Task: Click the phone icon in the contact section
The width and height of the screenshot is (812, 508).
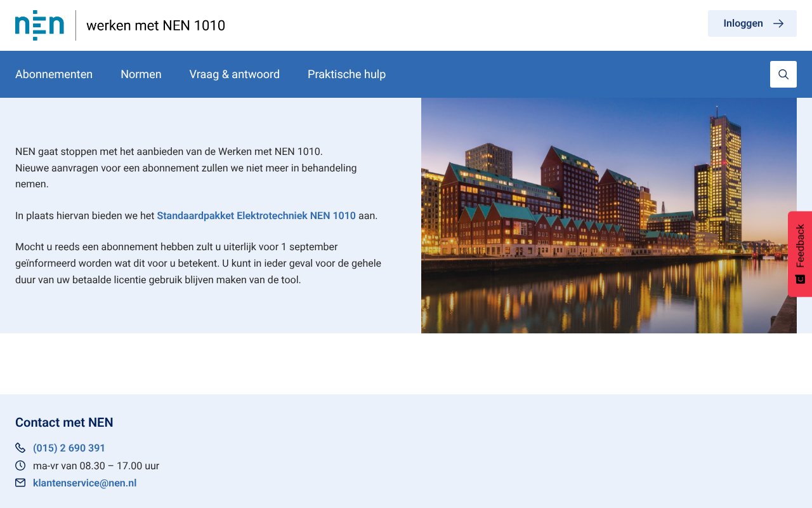Action: click(20, 448)
